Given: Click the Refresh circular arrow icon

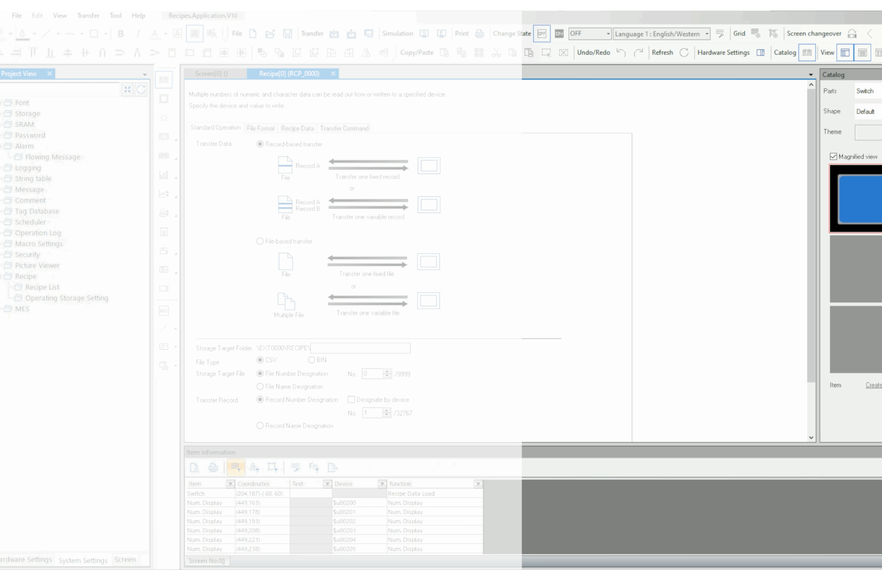Looking at the screenshot, I should (x=684, y=52).
